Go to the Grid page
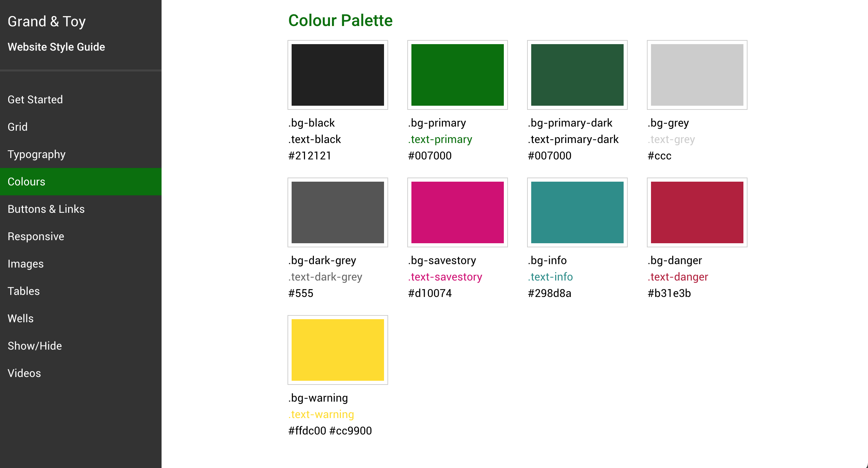 point(18,127)
